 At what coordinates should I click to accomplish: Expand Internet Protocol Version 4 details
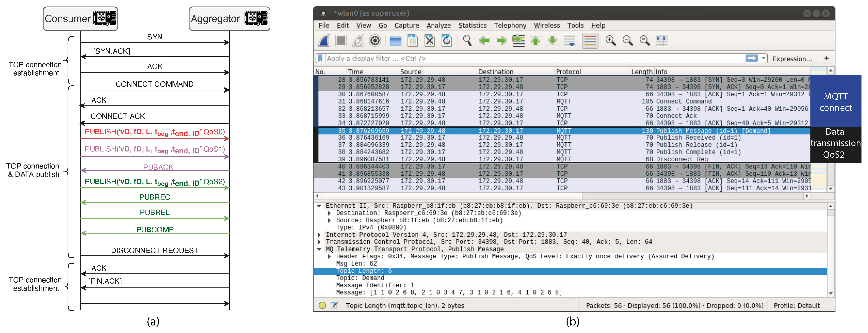(319, 235)
